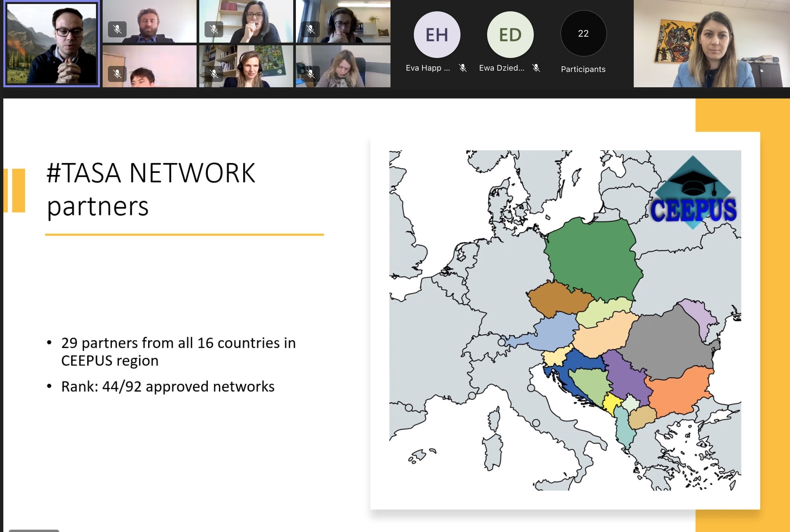The height and width of the screenshot is (532, 790).
Task: Click the dark blue Croatia region on map
Action: point(585,361)
